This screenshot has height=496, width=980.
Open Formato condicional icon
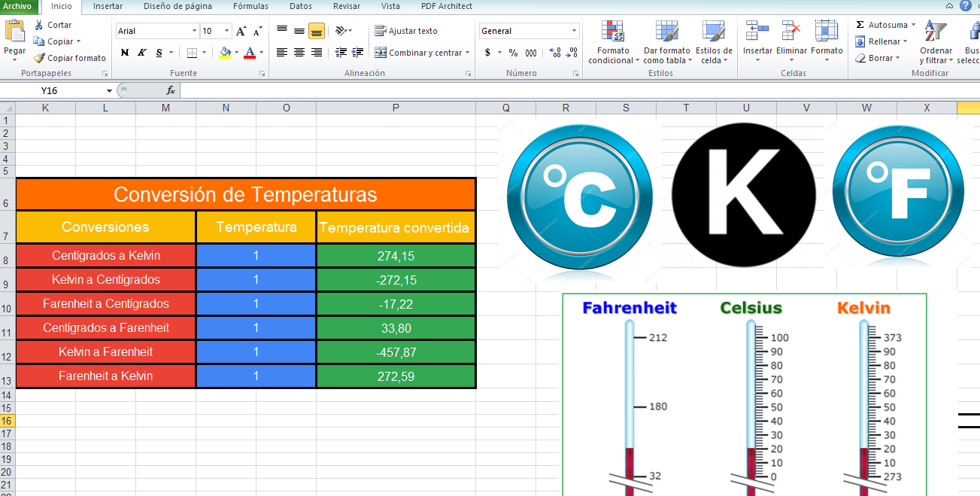point(613,32)
